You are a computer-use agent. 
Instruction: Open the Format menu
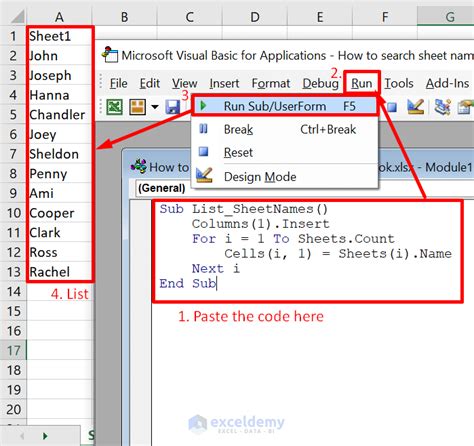271,83
